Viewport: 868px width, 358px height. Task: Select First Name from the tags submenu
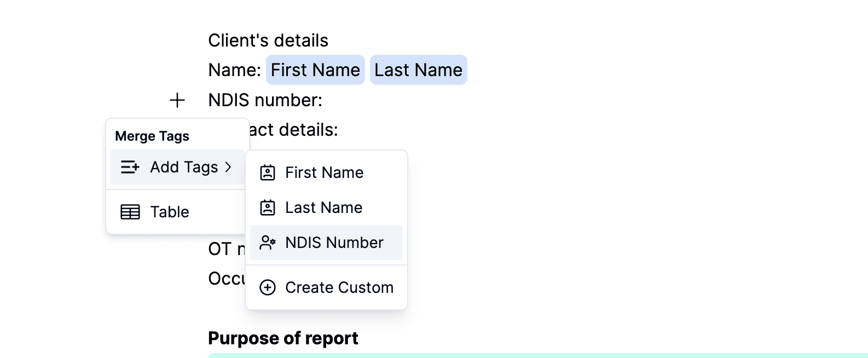click(x=326, y=172)
